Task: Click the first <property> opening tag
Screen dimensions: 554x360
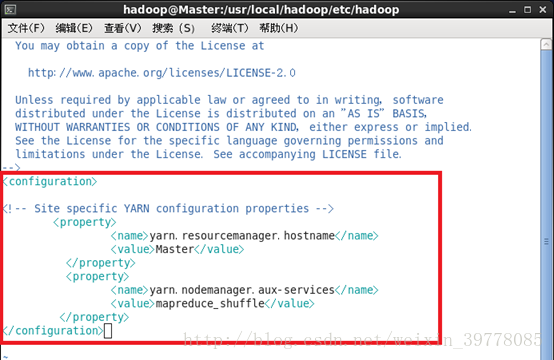Action: tap(85, 222)
